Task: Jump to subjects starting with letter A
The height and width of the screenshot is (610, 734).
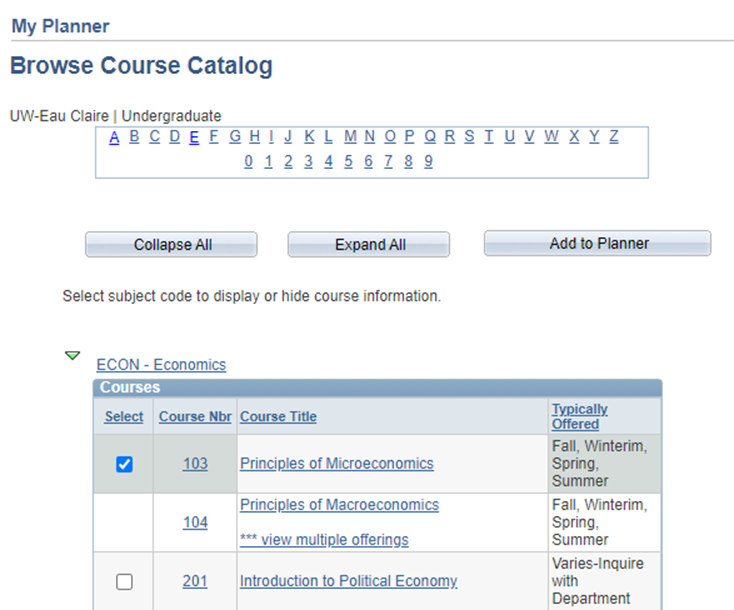Action: (x=115, y=137)
